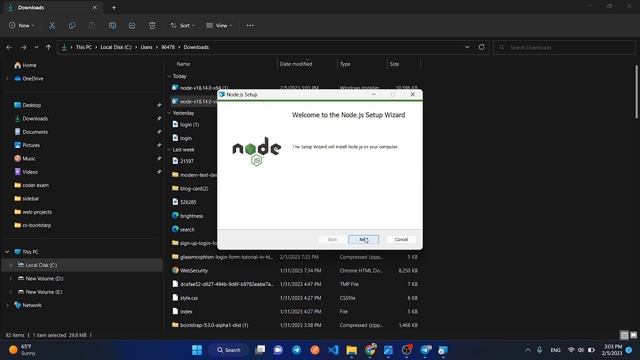Switch to large thumbnails view icon
Viewport: 640px width, 360px height.
[633, 336]
